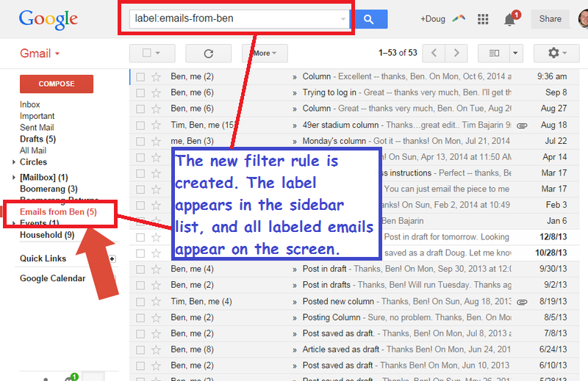The image size is (588, 381).
Task: Star the 9/30/13 Post in draft email
Action: click(156, 269)
